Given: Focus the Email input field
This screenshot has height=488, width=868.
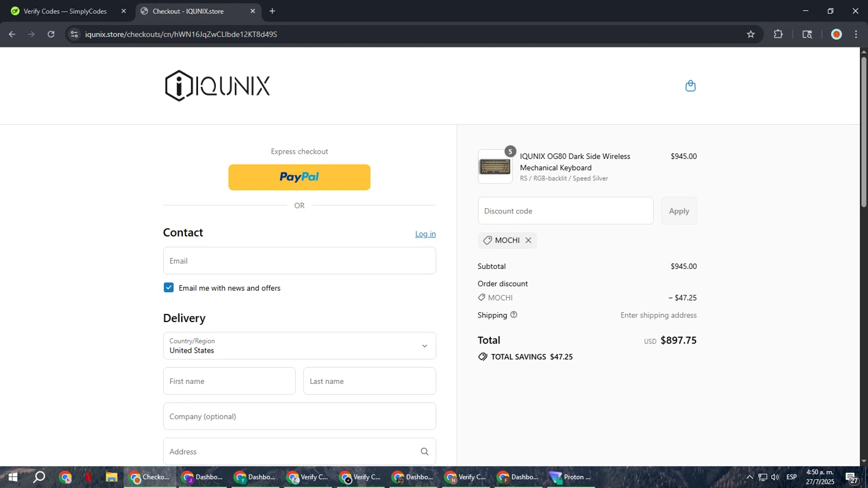Looking at the screenshot, I should click(x=299, y=261).
